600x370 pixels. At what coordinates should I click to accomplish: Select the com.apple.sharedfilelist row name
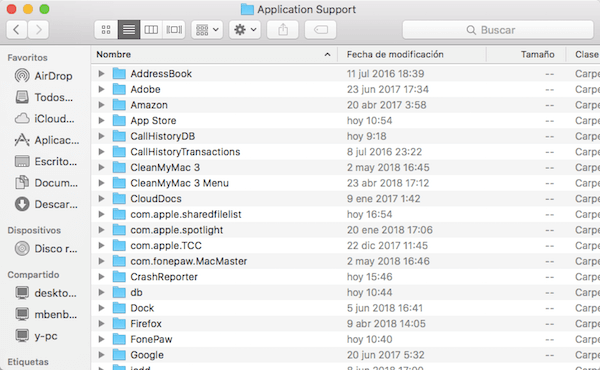tap(186, 214)
